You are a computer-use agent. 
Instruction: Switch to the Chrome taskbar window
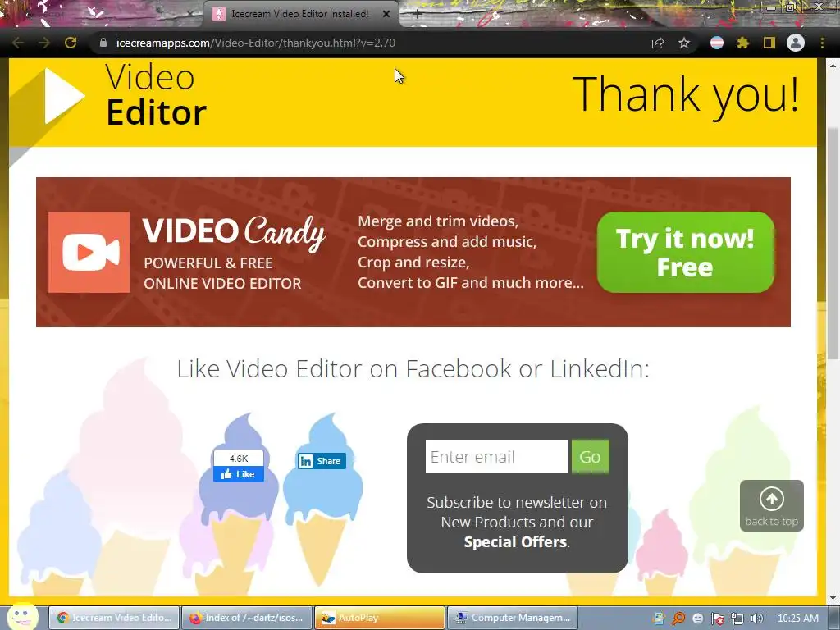[115, 618]
